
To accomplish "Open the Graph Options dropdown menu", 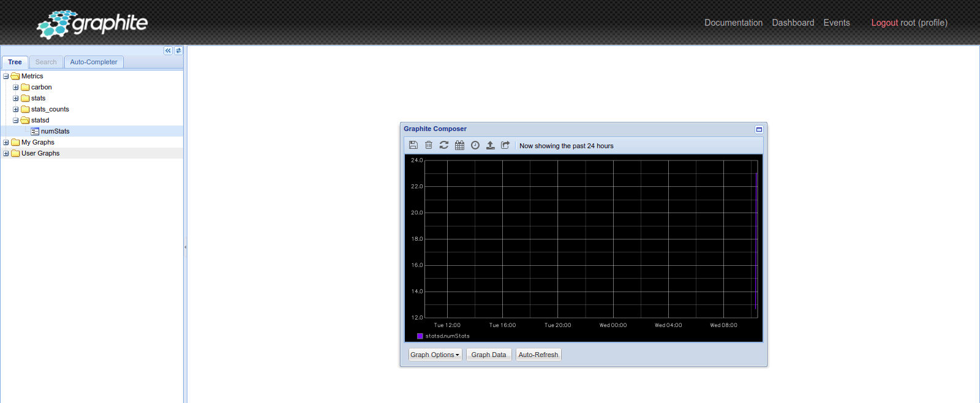I will [435, 355].
